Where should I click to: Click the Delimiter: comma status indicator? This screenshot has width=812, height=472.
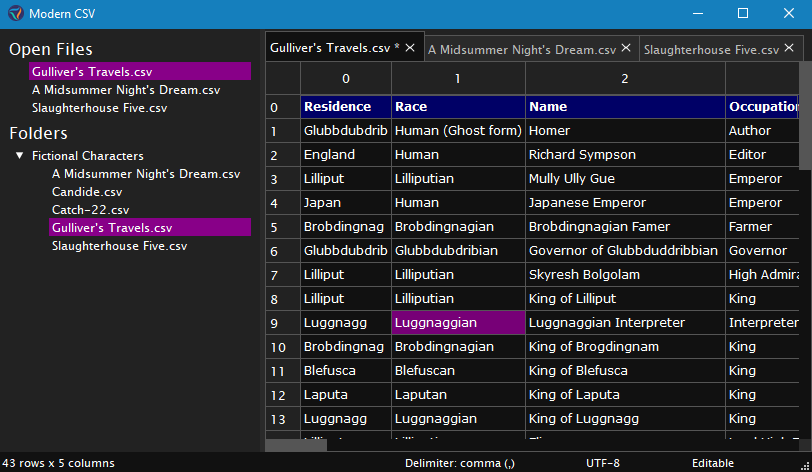tap(460, 463)
